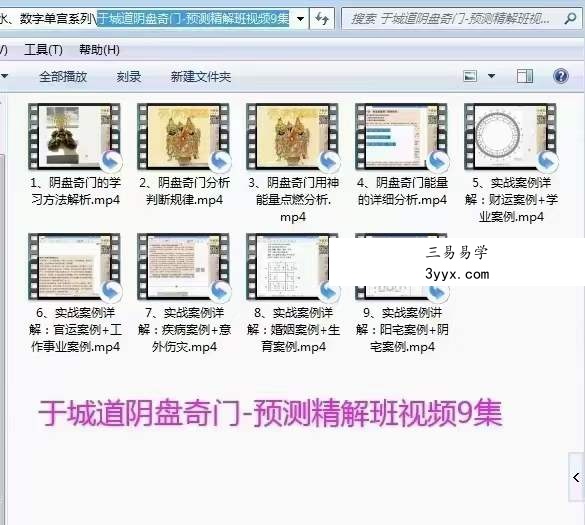
Task: Click the search magnifier icon
Action: pos(570,18)
